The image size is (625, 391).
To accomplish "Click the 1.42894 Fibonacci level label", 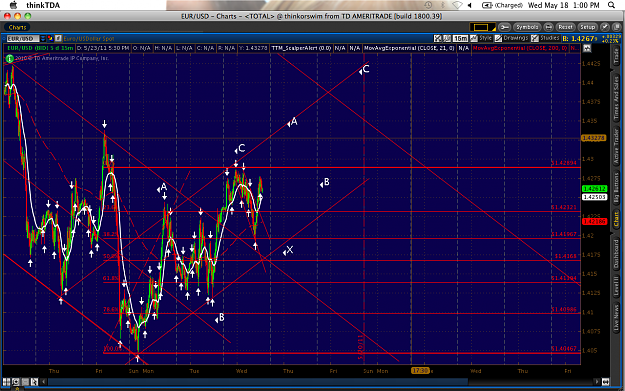I will [x=564, y=163].
